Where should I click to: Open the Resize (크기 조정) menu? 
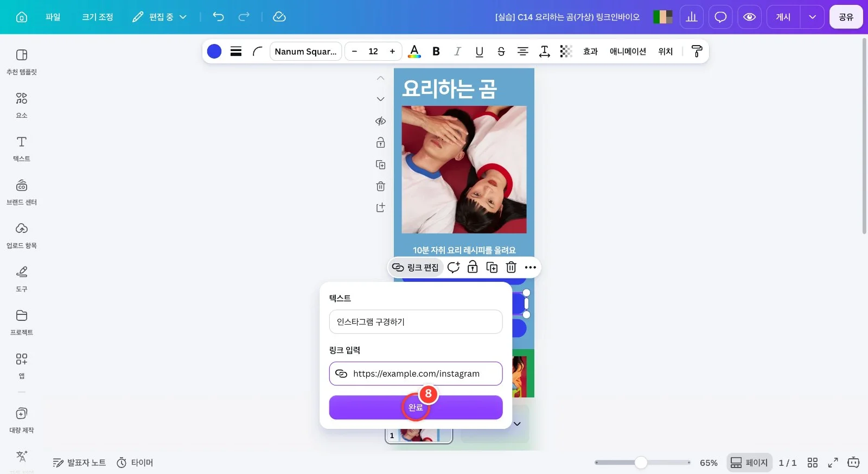tap(98, 17)
